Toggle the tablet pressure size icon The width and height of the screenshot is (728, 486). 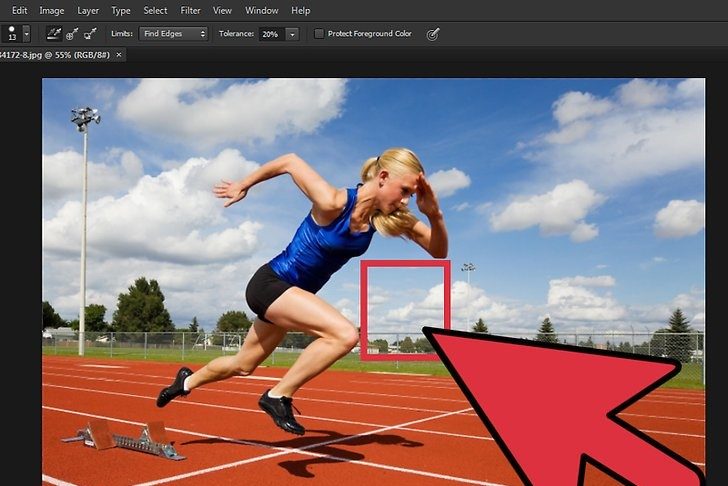pyautogui.click(x=432, y=34)
